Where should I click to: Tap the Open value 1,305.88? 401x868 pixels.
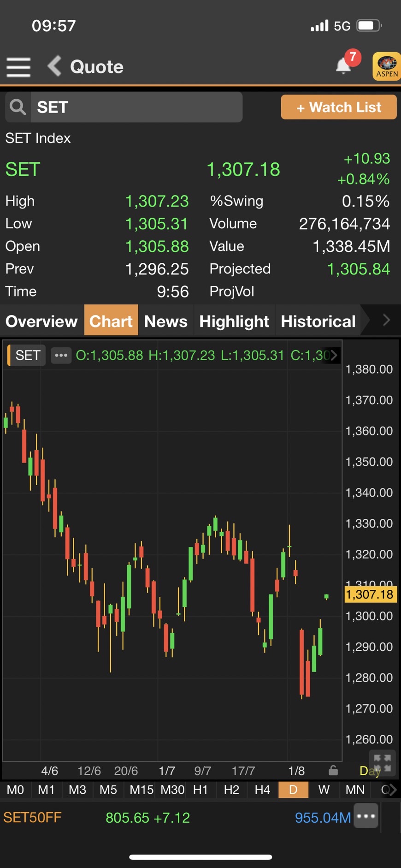tap(157, 246)
